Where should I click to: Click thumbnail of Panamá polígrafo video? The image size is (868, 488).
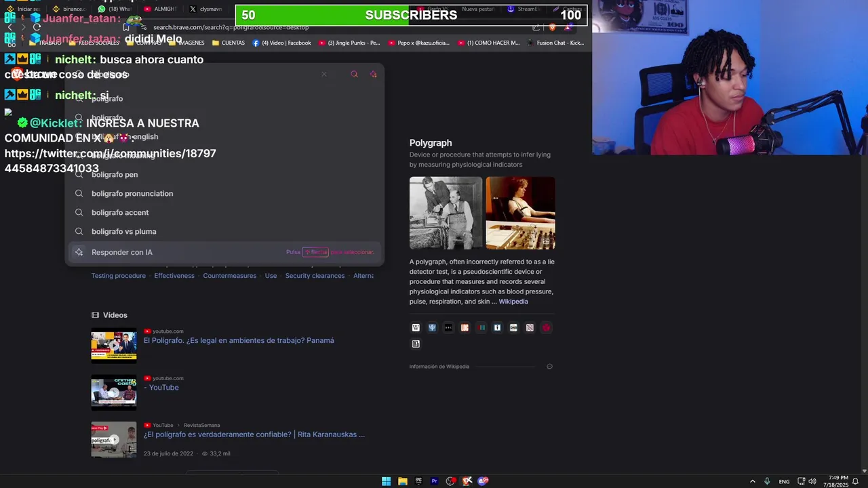tap(114, 346)
